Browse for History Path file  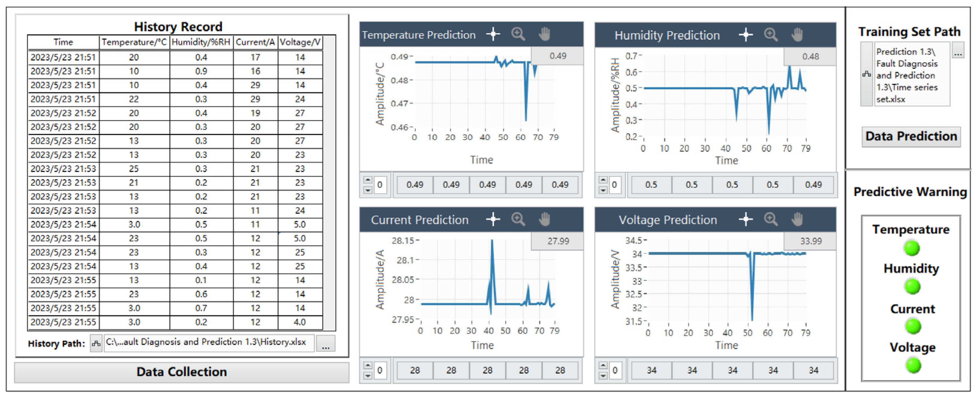tap(326, 344)
